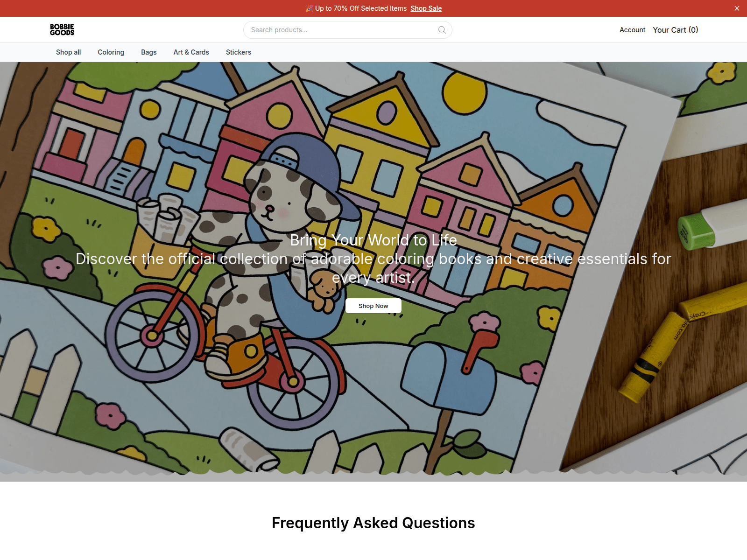Focus the Search products field
Viewport: 747px width, 560px height.
pos(347,30)
